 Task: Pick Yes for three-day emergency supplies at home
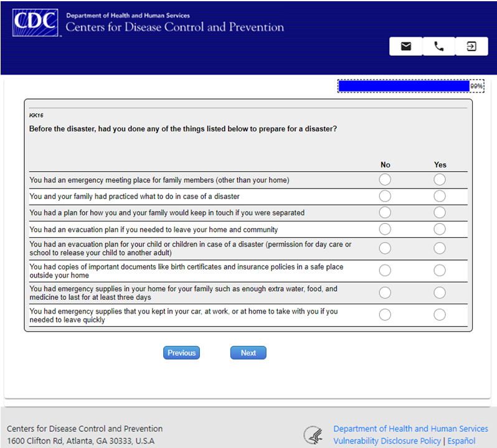coord(440,292)
